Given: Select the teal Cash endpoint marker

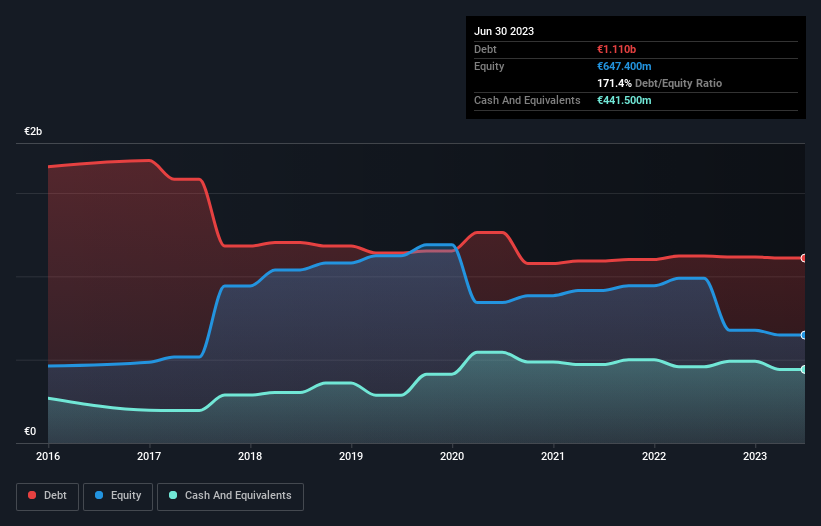Looking at the screenshot, I should tap(804, 370).
